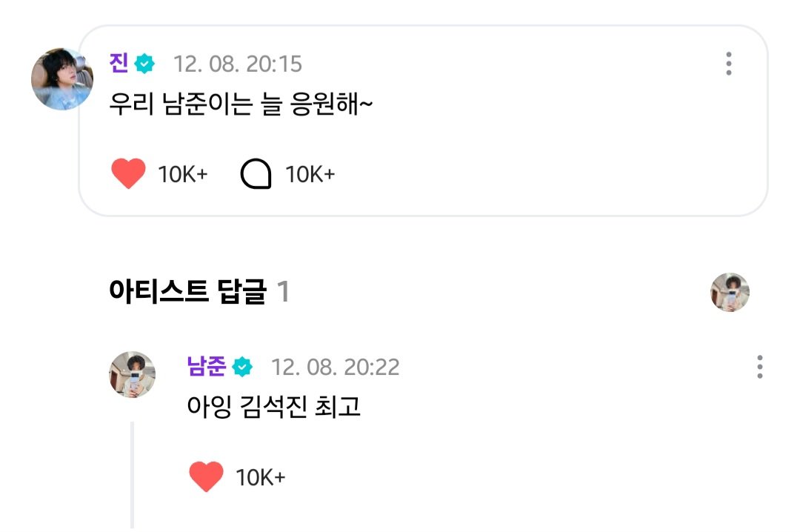Tap the small artist avatar beside 아티스트 답글
Viewport: 800px width, 532px height.
tap(730, 292)
